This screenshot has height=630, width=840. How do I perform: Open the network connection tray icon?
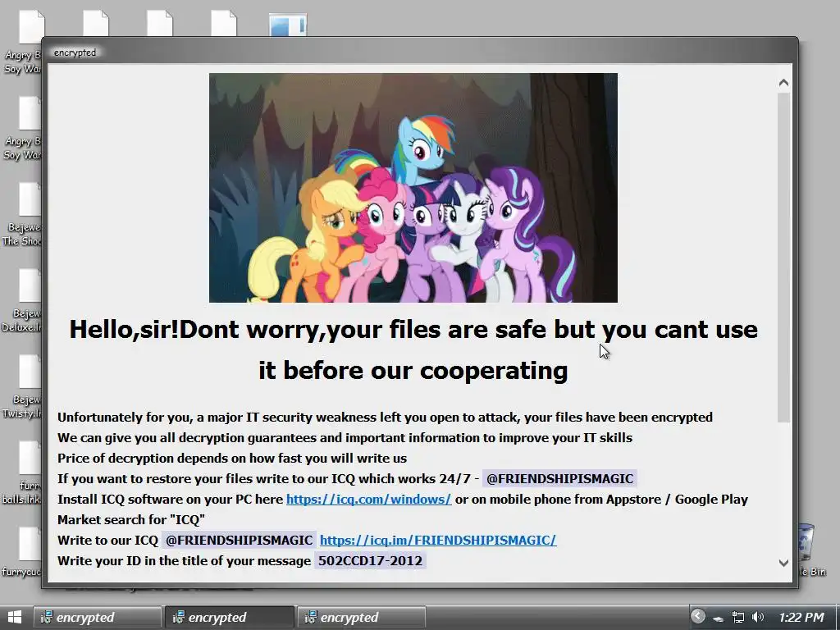point(737,617)
